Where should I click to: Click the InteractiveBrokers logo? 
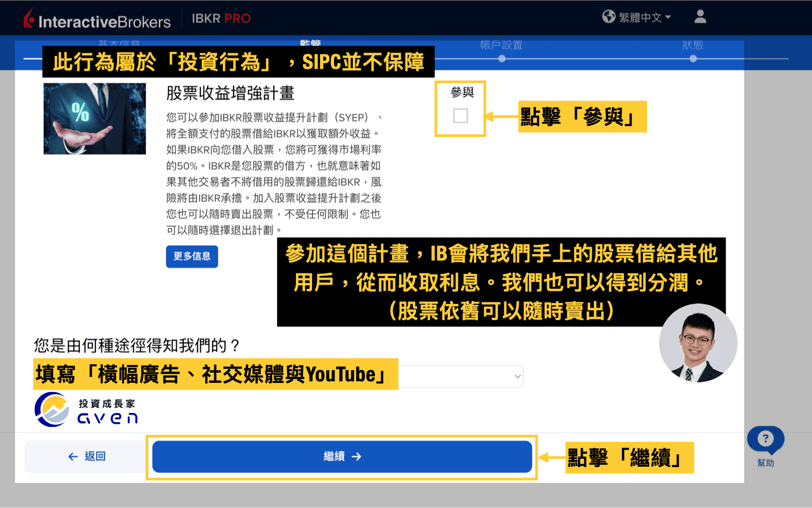point(97,18)
